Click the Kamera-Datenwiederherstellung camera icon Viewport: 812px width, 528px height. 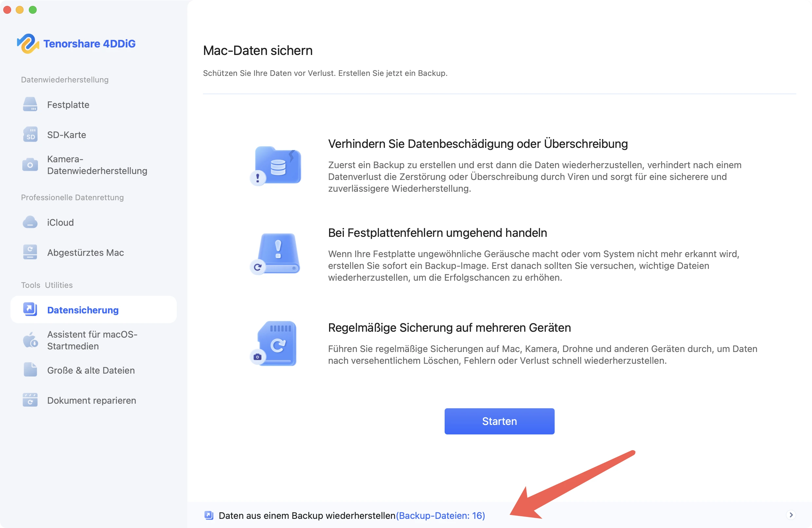(30, 165)
